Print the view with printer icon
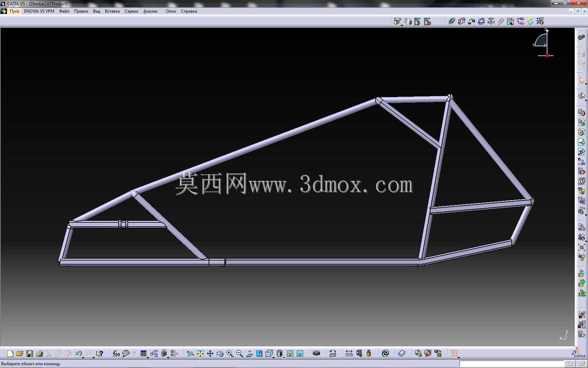Viewport: 588px width, 368px height. (40, 354)
